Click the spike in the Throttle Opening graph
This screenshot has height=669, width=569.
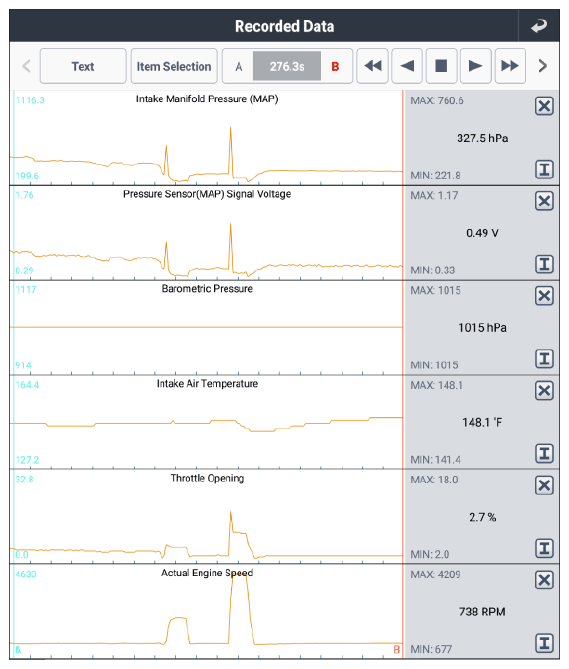[x=231, y=517]
